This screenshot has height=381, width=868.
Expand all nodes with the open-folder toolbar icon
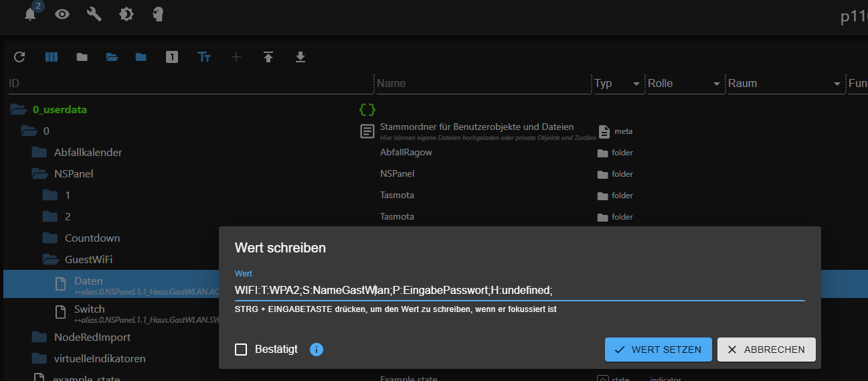coord(112,57)
